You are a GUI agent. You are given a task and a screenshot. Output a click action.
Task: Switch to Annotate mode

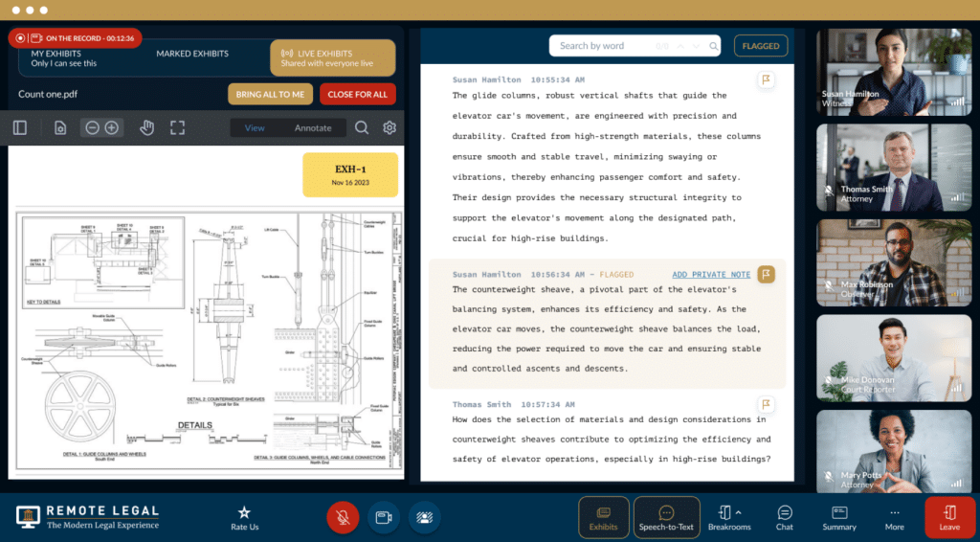tap(313, 127)
